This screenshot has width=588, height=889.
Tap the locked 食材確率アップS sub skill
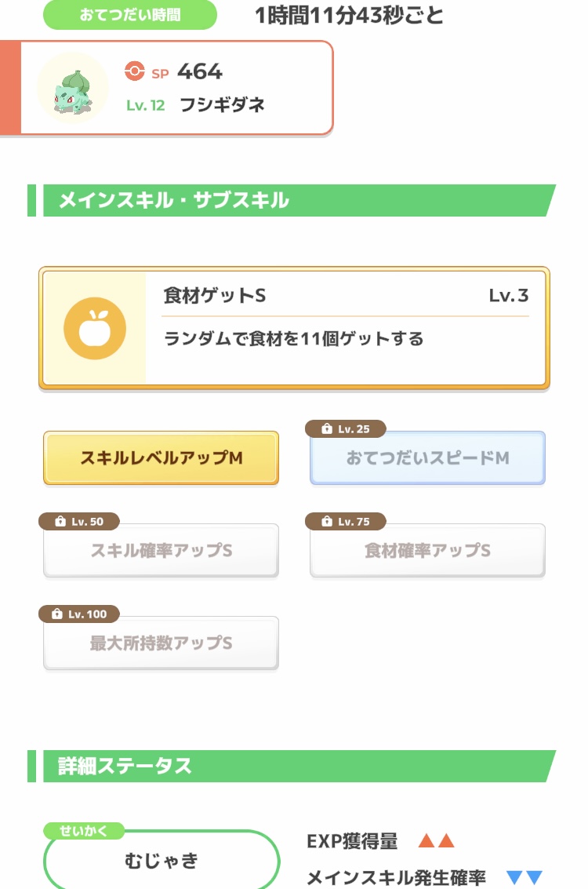click(427, 551)
